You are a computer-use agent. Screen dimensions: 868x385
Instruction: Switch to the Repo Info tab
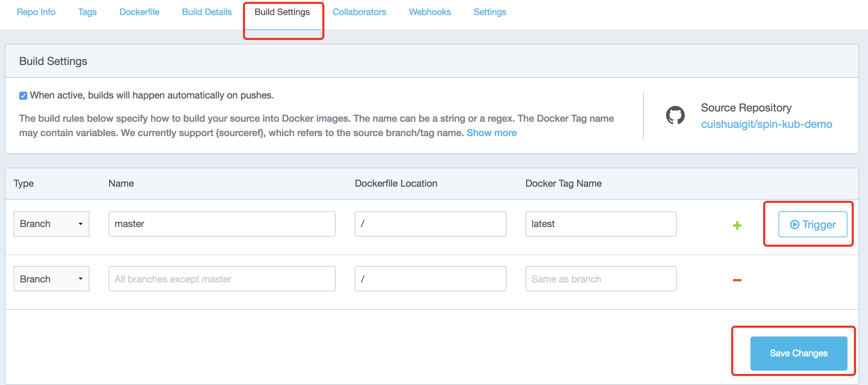36,12
